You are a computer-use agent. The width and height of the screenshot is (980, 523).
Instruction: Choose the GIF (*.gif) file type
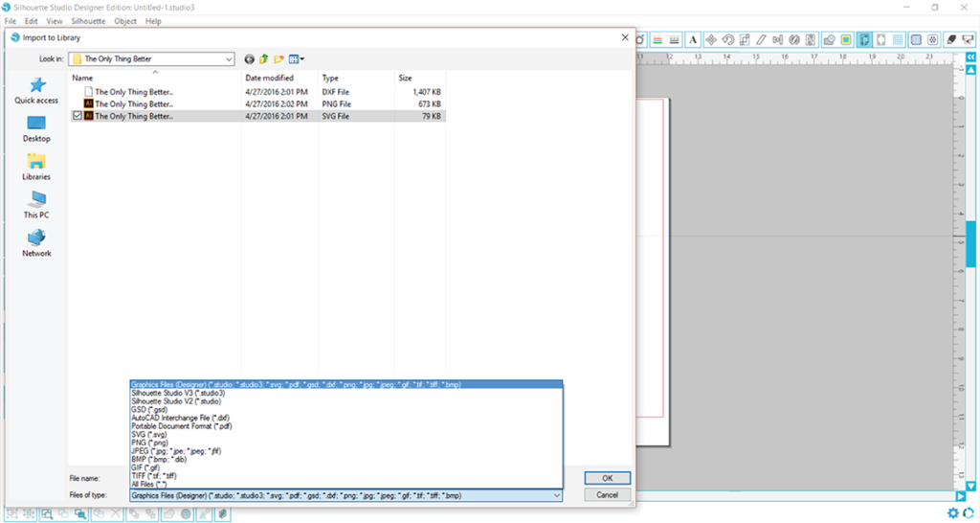click(x=145, y=467)
